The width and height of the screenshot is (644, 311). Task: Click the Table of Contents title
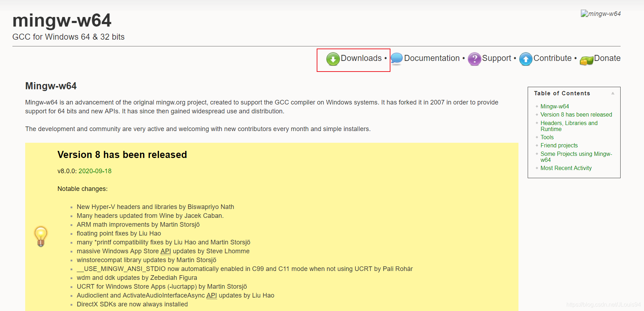(562, 93)
